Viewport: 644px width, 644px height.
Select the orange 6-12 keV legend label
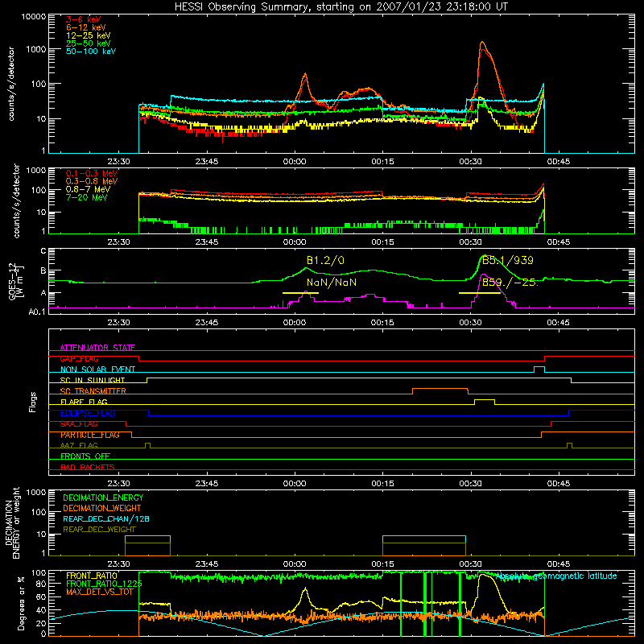(86, 27)
